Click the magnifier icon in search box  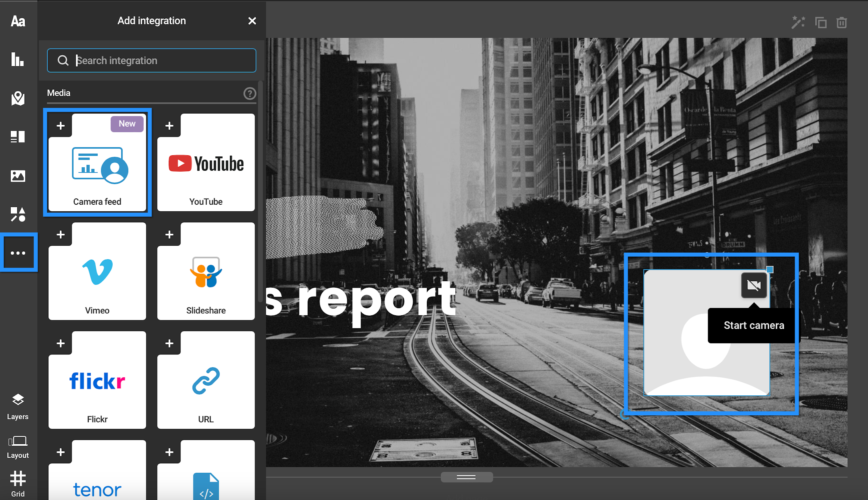[63, 60]
